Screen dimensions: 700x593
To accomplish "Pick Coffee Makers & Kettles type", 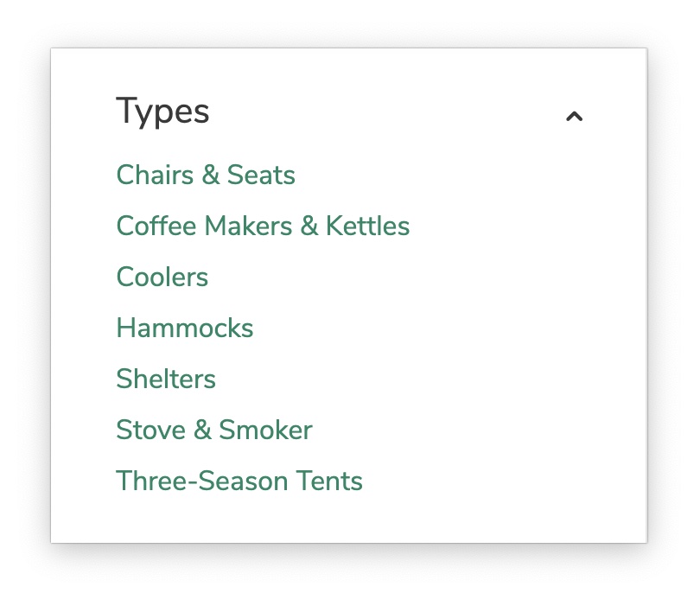I will coord(263,226).
